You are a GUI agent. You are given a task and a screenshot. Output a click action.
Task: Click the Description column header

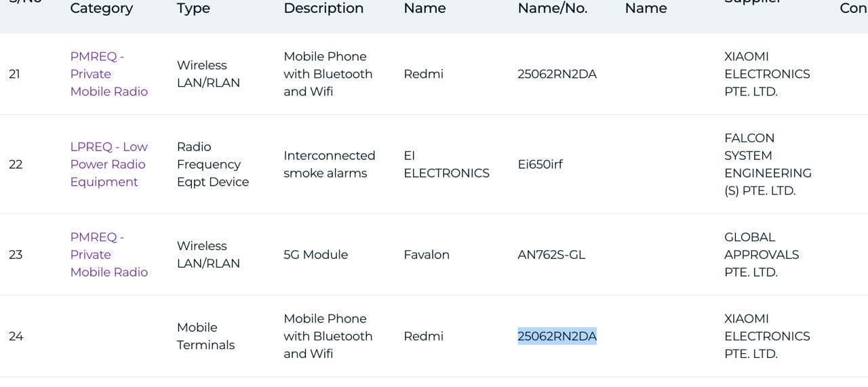coord(323,8)
